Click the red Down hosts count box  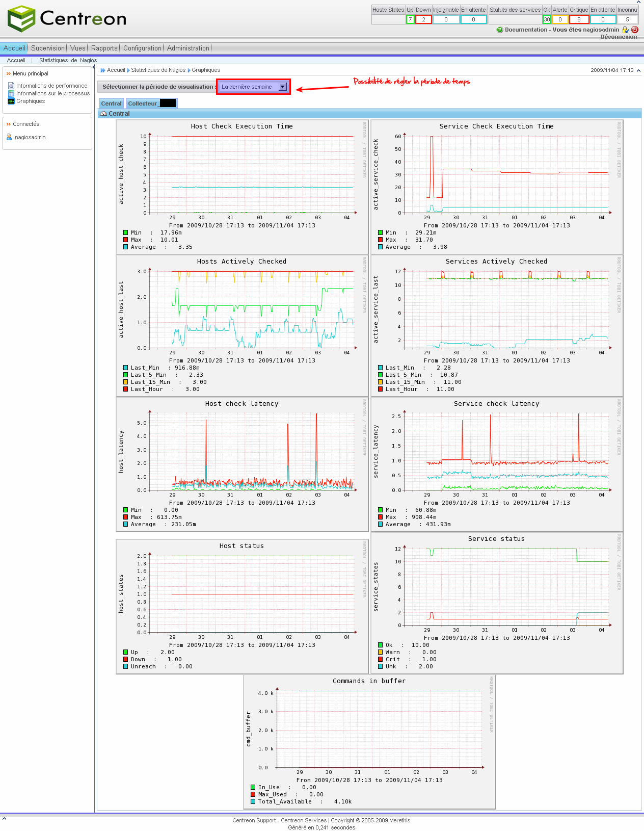pyautogui.click(x=423, y=19)
